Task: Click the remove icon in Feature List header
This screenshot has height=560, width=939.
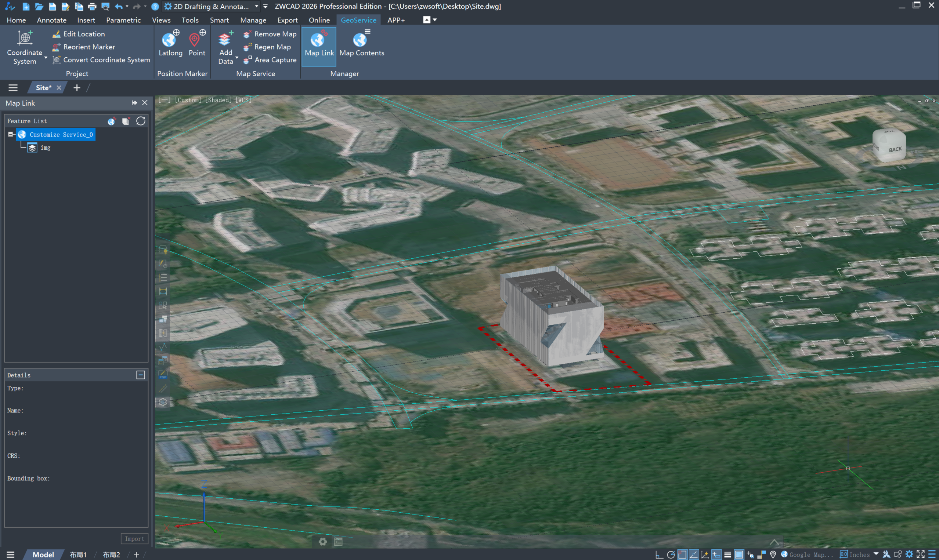Action: click(126, 121)
